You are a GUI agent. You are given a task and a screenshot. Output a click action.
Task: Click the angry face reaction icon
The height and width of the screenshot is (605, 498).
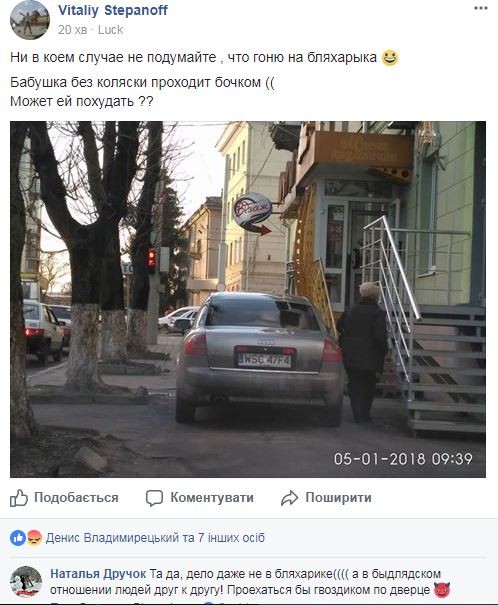(x=34, y=537)
